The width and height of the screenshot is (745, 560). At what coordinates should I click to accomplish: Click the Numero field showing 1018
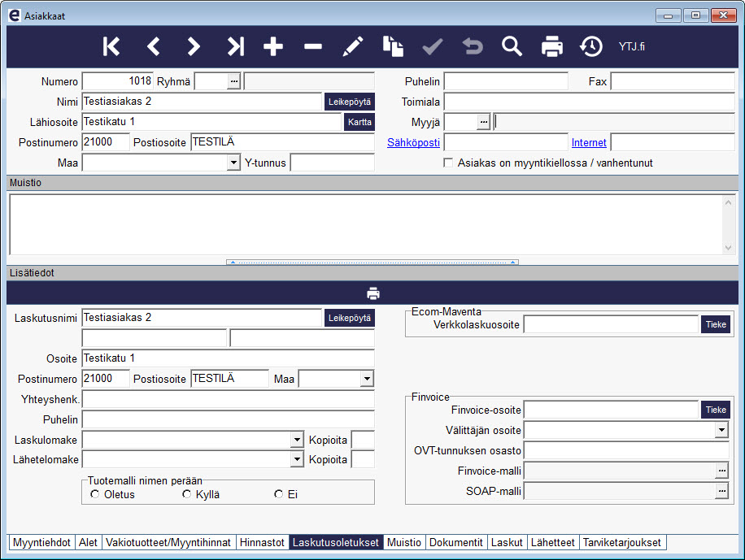coord(117,81)
